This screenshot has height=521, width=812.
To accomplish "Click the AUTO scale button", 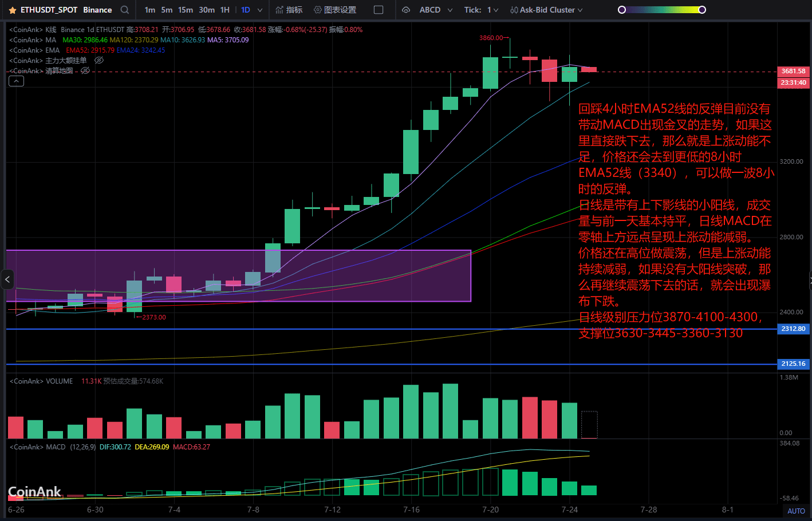I will pyautogui.click(x=796, y=511).
